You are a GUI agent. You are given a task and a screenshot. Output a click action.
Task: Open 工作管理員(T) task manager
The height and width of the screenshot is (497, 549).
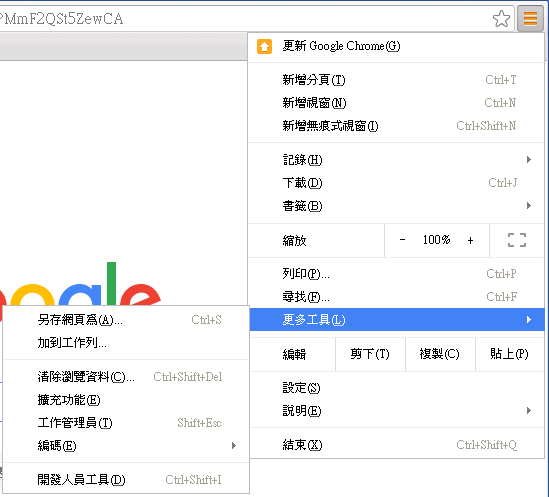click(126, 423)
